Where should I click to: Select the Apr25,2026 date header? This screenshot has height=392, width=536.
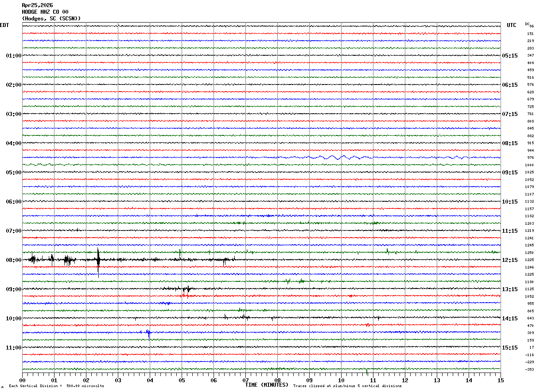tap(37, 5)
